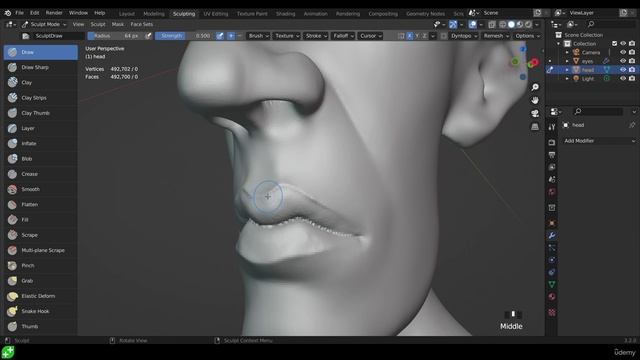Open the Render menu

pos(54,13)
